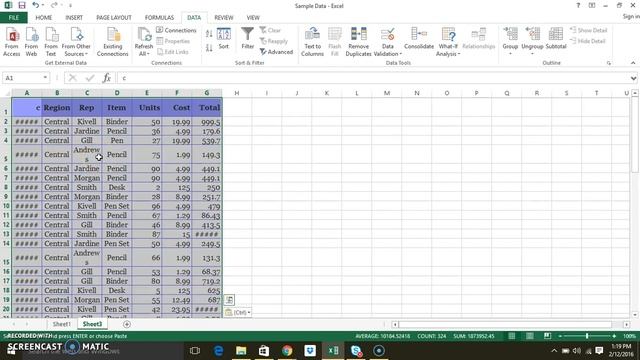Click Remove Duplicates
This screenshot has height=360, width=640.
[x=358, y=42]
